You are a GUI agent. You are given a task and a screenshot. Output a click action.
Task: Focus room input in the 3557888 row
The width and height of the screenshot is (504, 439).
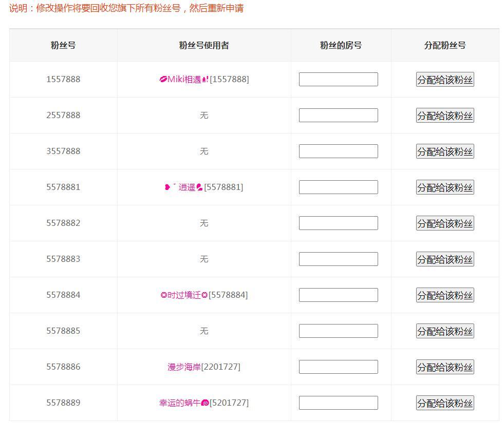[338, 151]
